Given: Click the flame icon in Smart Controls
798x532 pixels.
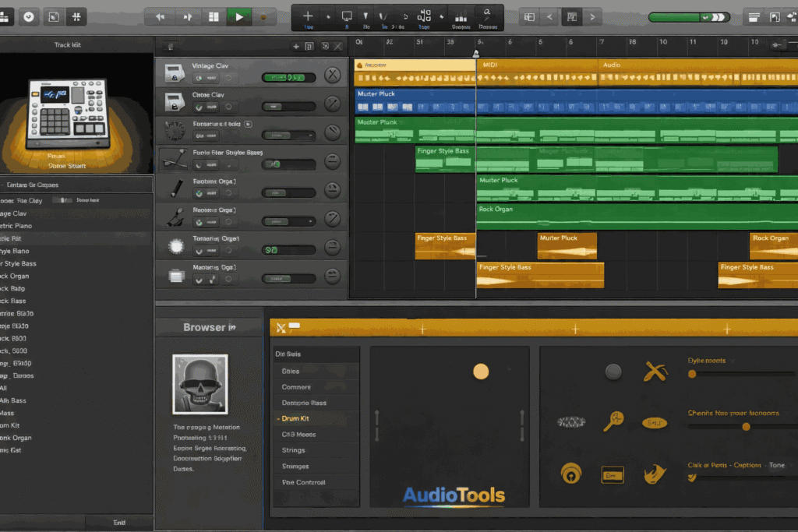Looking at the screenshot, I should (655, 472).
